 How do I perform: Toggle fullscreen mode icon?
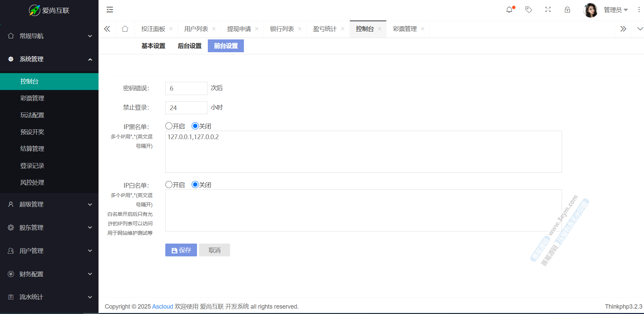tap(548, 10)
